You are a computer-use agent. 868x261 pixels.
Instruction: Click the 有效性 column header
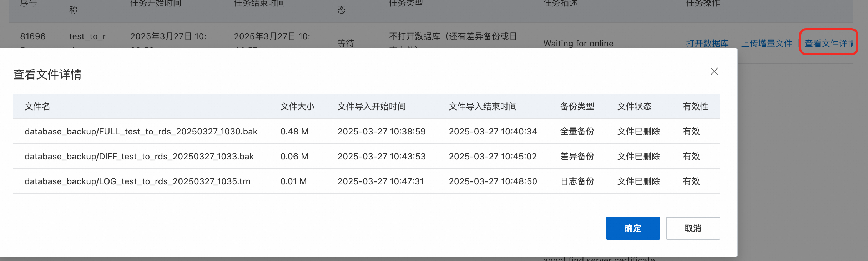696,107
